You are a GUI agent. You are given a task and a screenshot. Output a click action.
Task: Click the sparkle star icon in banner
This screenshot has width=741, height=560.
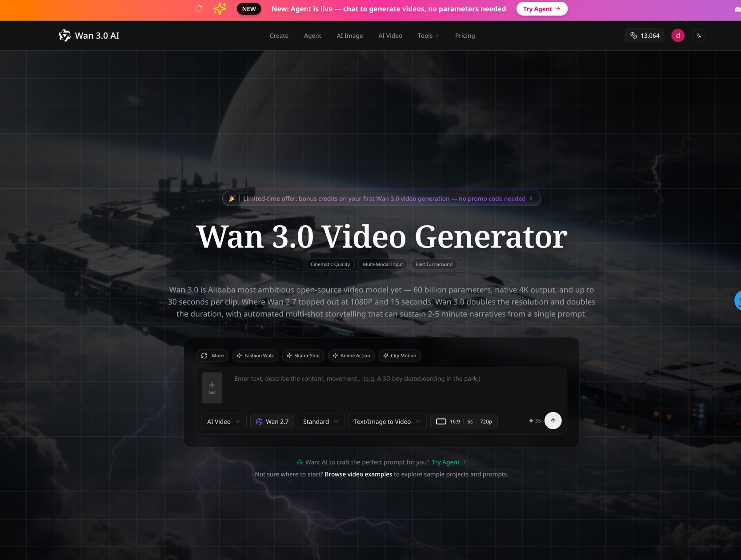pos(220,9)
